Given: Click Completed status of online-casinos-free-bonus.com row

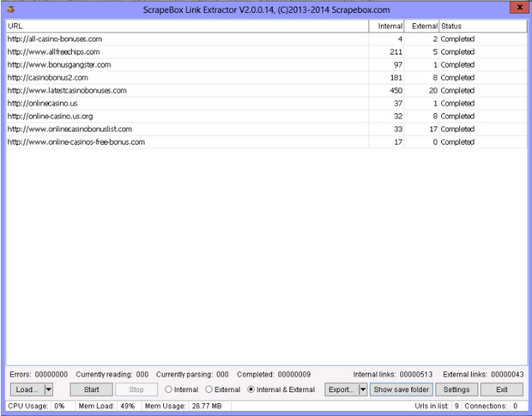Looking at the screenshot, I should click(457, 142).
